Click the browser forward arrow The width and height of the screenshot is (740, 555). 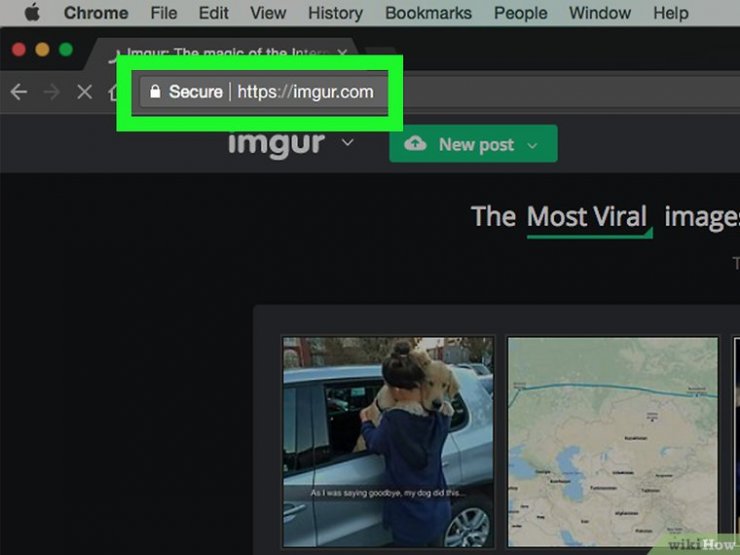pyautogui.click(x=51, y=92)
